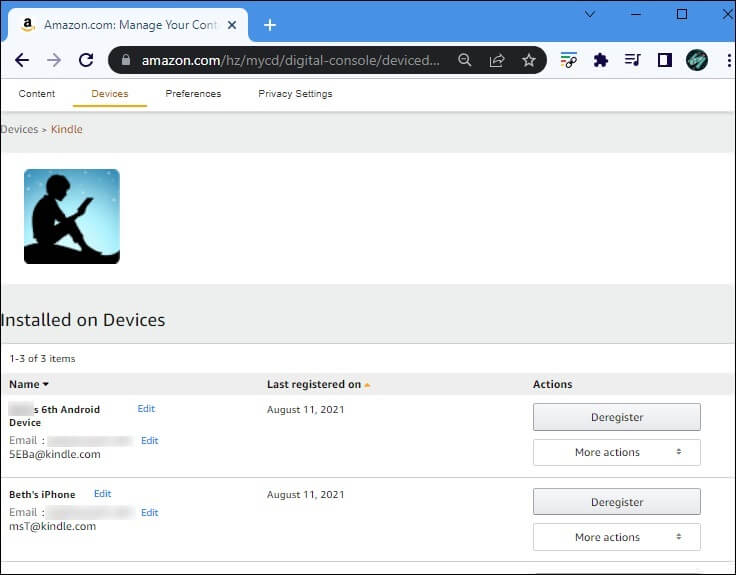Click the Kindle app reading boy image

[72, 216]
